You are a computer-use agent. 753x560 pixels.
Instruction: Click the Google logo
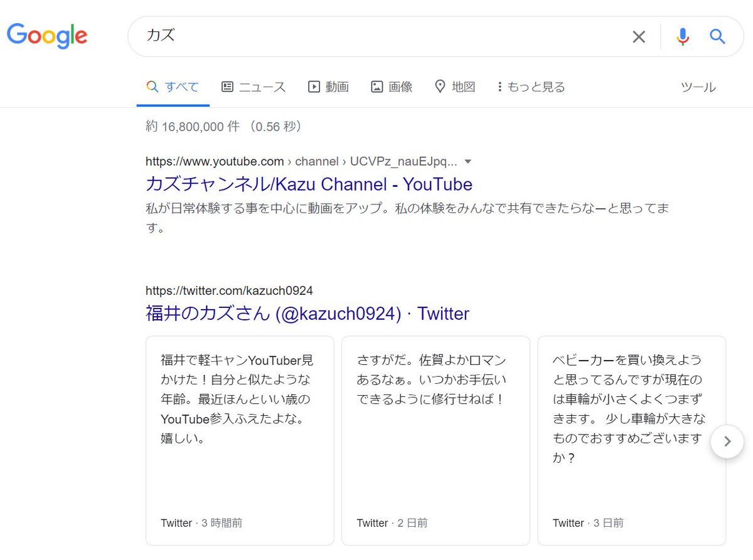(x=47, y=36)
